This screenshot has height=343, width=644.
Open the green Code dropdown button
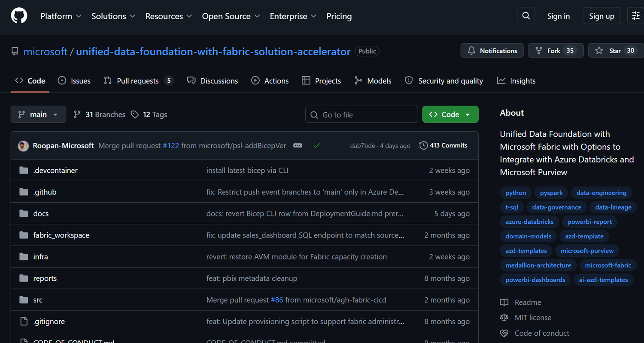pyautogui.click(x=450, y=114)
